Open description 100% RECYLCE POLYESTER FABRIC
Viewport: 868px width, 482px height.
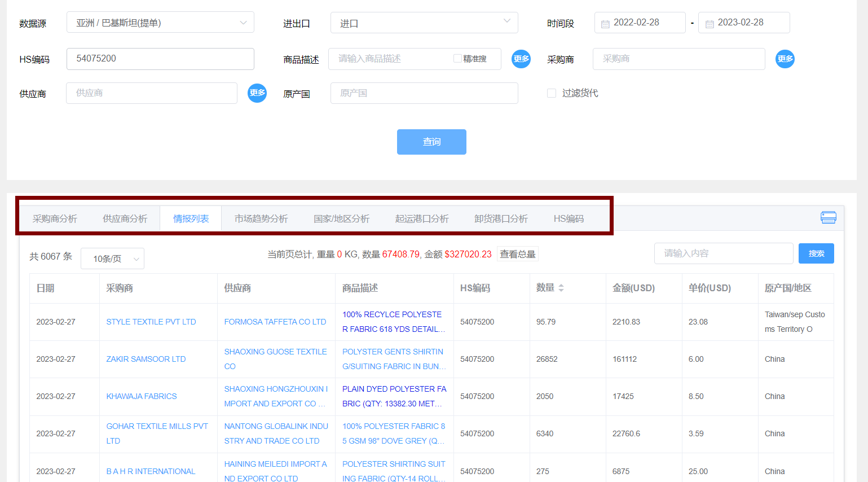coord(394,322)
